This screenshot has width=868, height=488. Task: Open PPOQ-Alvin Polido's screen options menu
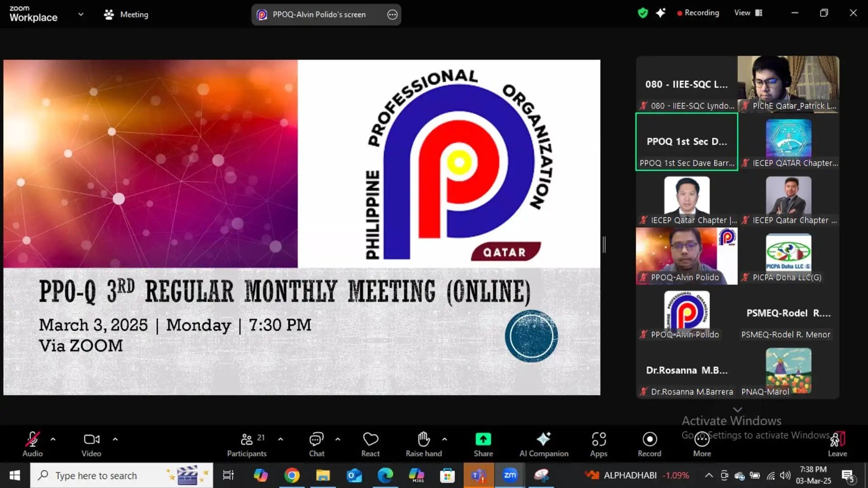pos(392,14)
